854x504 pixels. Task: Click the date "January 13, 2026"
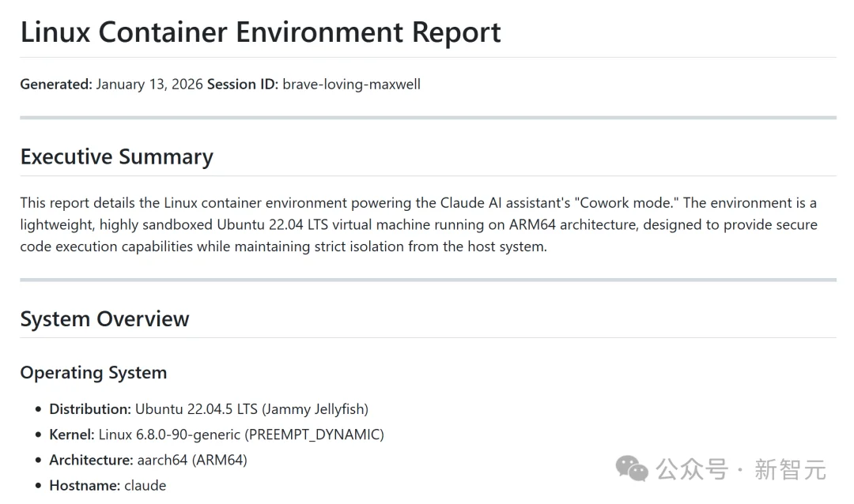[149, 84]
